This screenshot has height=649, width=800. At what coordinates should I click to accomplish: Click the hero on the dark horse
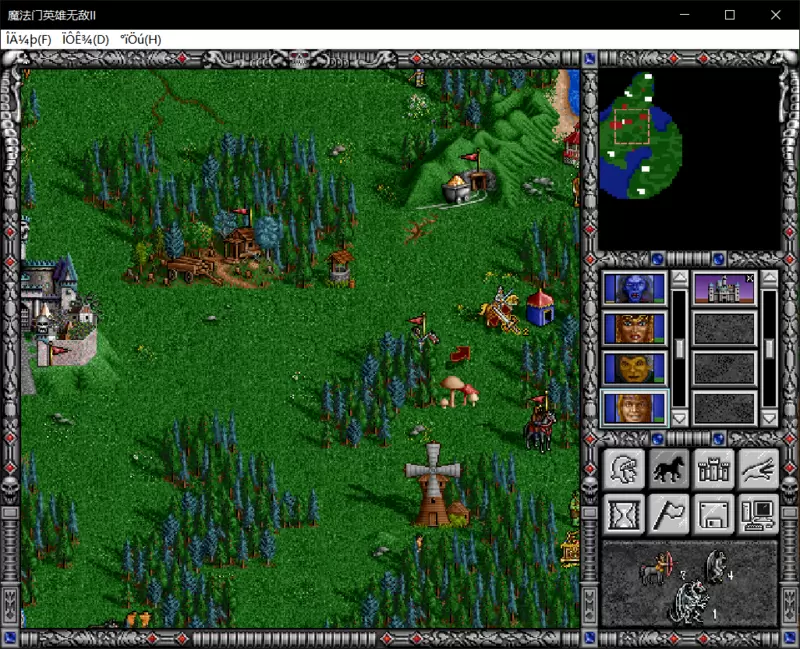click(x=540, y=422)
